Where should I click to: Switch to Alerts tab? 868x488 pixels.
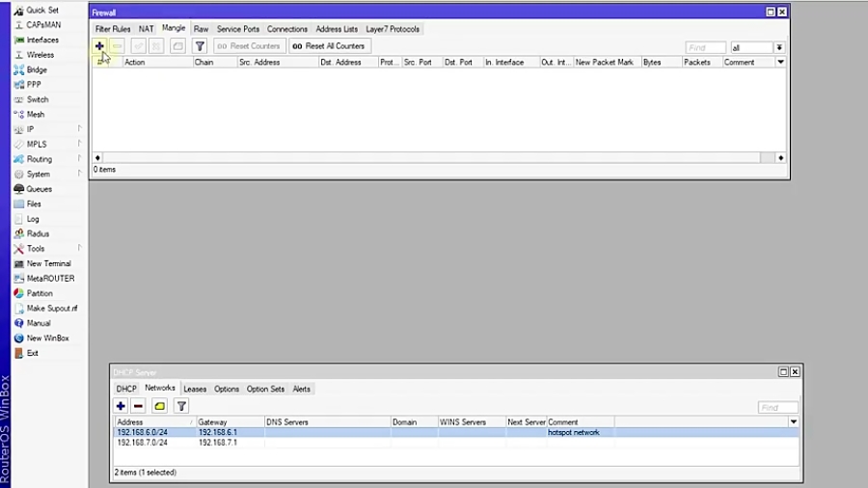(301, 389)
